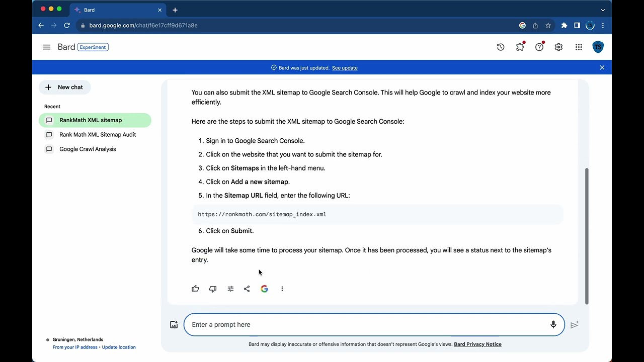Open the response's more options menu
Image resolution: width=644 pixels, height=362 pixels.
(282, 289)
